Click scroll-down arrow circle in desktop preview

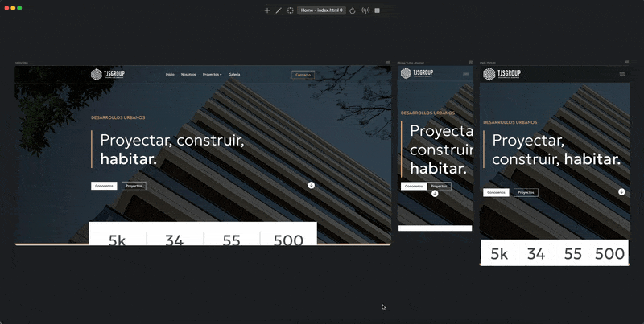[311, 185]
